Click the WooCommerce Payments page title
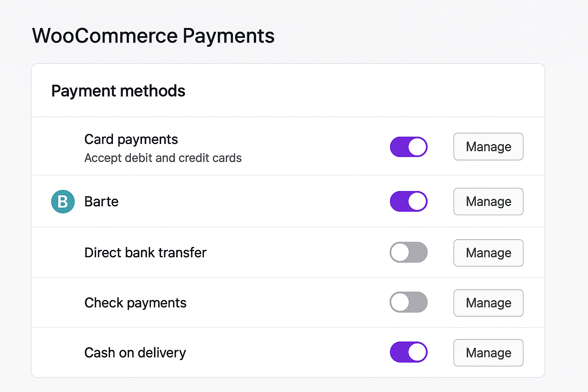The height and width of the screenshot is (392, 588). pyautogui.click(x=153, y=36)
